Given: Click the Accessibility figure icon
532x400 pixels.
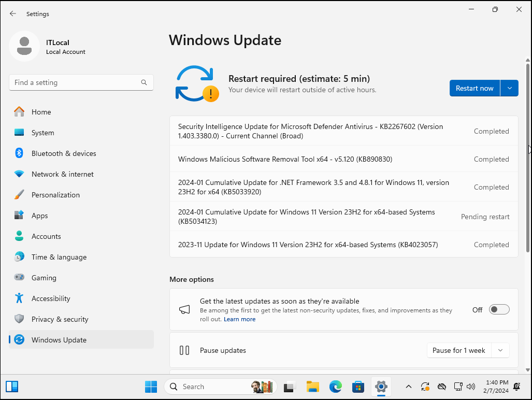Looking at the screenshot, I should click(x=19, y=298).
